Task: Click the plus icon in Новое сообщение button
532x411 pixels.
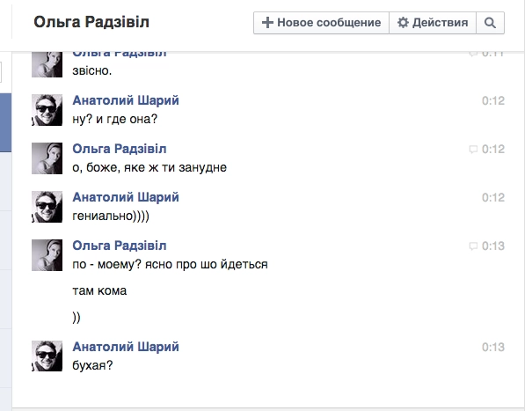Action: coord(268,23)
